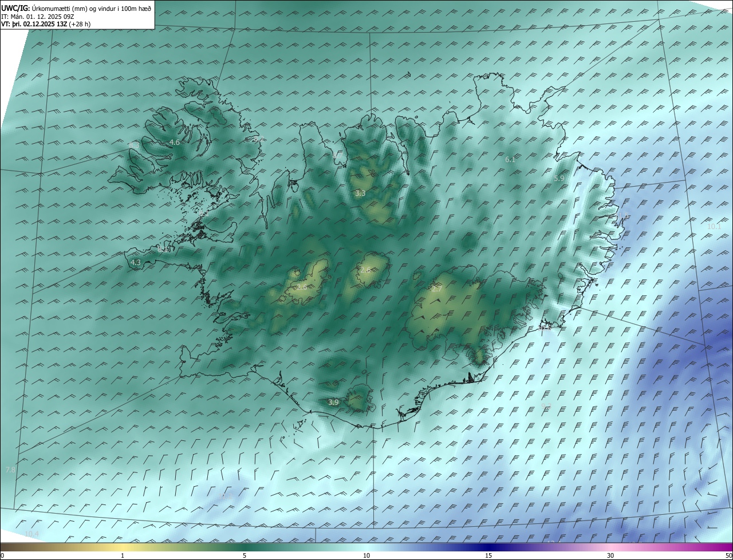Click the 30 tick on the color scale

click(610, 556)
